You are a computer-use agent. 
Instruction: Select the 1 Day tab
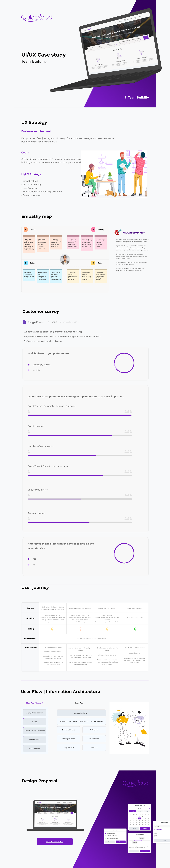coord(133,811)
